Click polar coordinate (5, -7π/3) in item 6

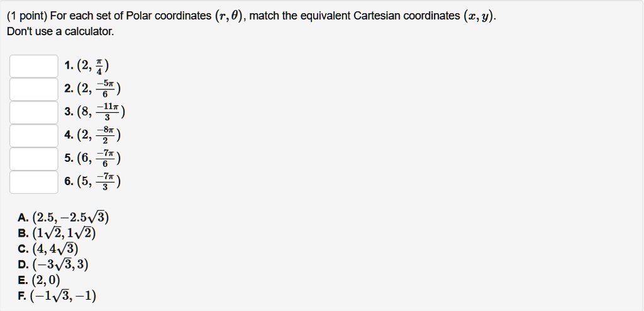coord(98,183)
